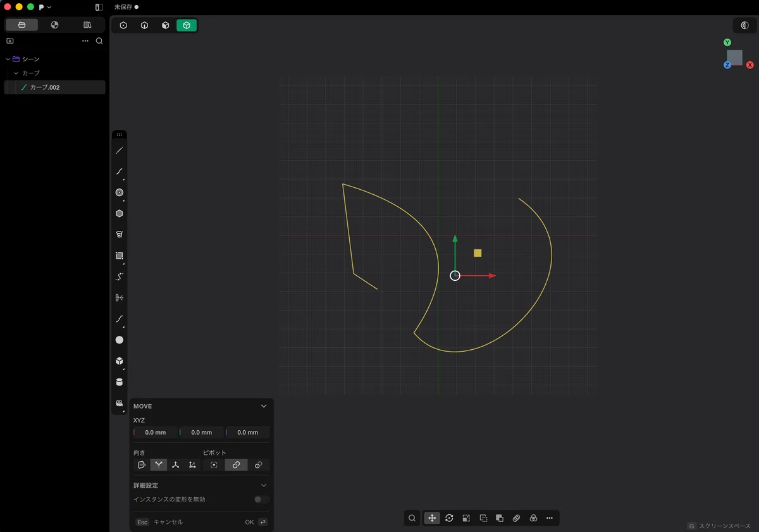Image resolution: width=759 pixels, height=532 pixels.
Task: Click the yellow planar move square handle
Action: pyautogui.click(x=478, y=253)
